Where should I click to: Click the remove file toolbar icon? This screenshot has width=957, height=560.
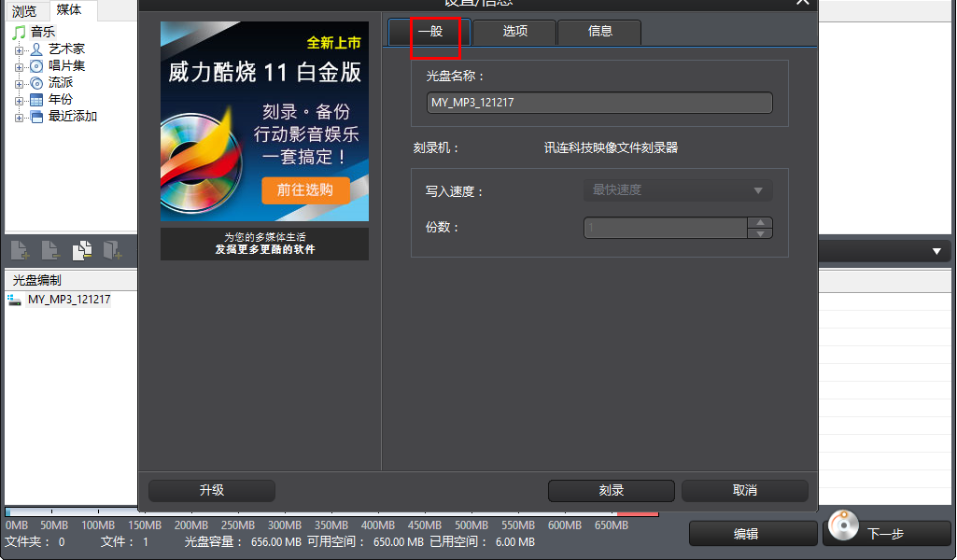pyautogui.click(x=50, y=250)
